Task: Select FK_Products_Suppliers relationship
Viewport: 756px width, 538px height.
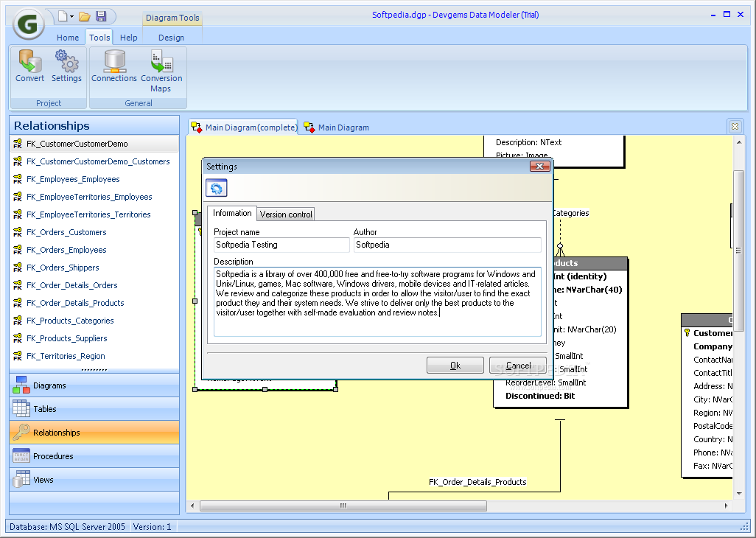Action: pos(94,338)
